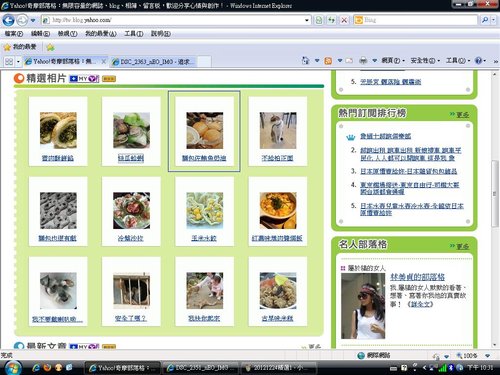Close the Yahoo!奇摩部落格 tab
This screenshot has height=375, width=500.
(x=104, y=61)
